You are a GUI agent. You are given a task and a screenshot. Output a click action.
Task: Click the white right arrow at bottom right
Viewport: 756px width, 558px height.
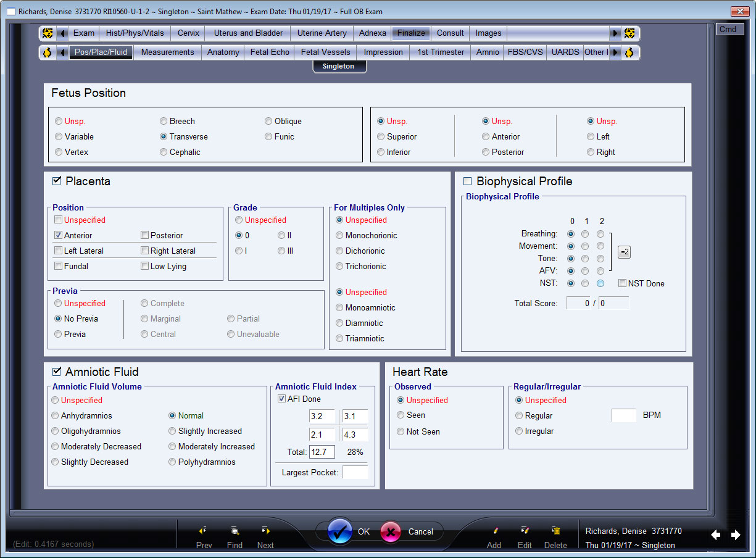coord(736,535)
